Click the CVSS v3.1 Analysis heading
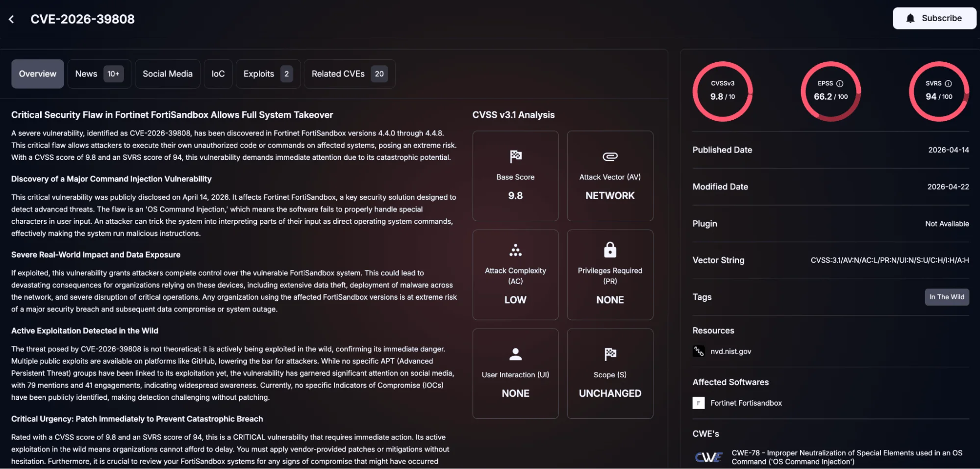This screenshot has height=469, width=980. click(x=513, y=115)
